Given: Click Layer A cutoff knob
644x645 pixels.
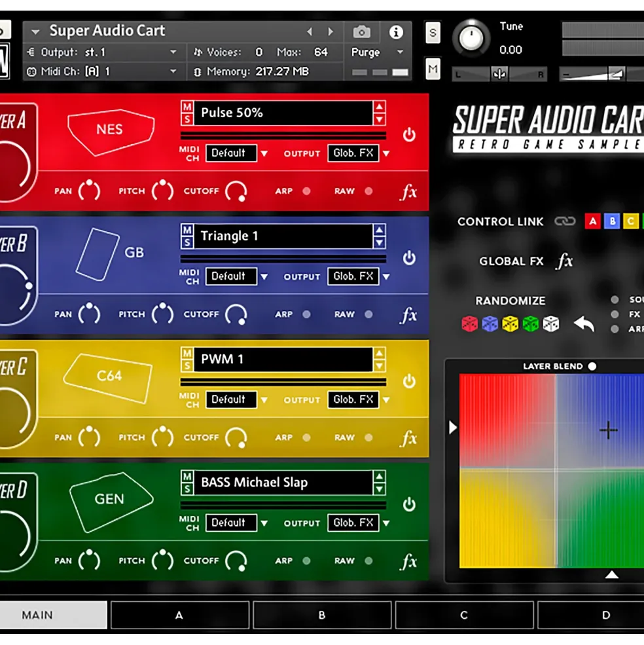Looking at the screenshot, I should 236,192.
